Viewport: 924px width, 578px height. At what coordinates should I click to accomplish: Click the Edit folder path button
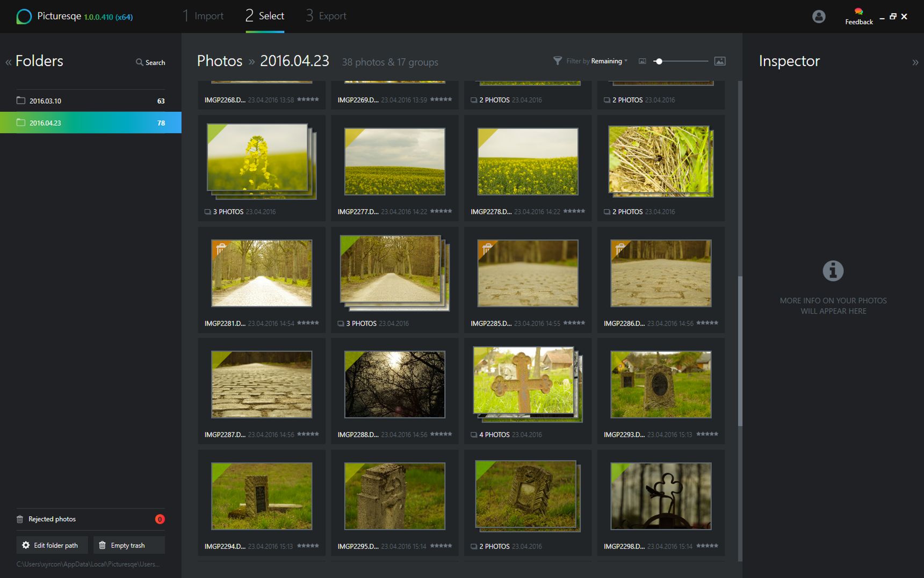coord(52,545)
